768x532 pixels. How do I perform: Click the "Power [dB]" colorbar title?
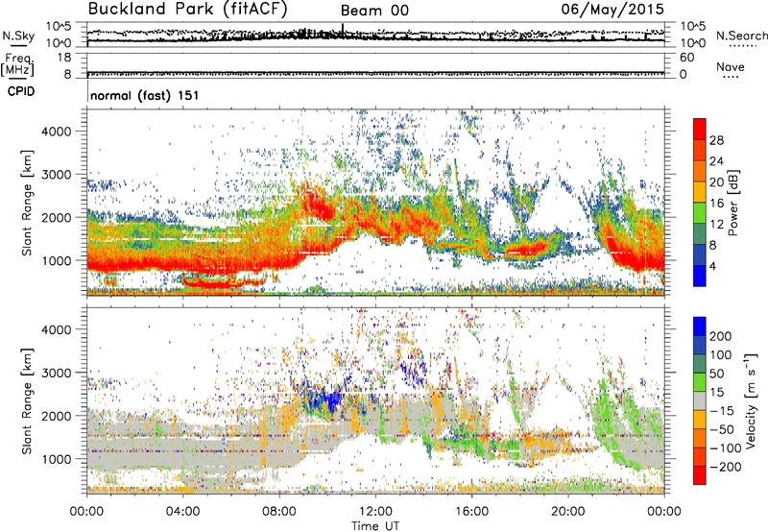(733, 203)
